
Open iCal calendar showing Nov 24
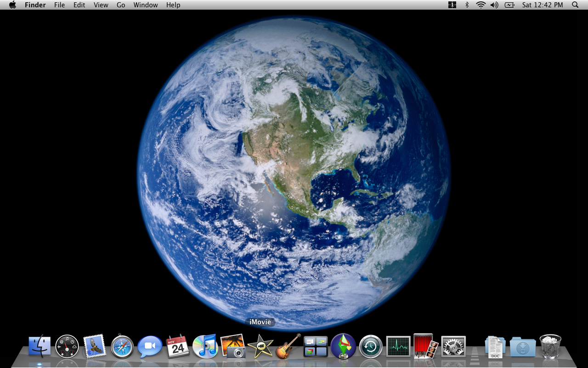point(178,346)
